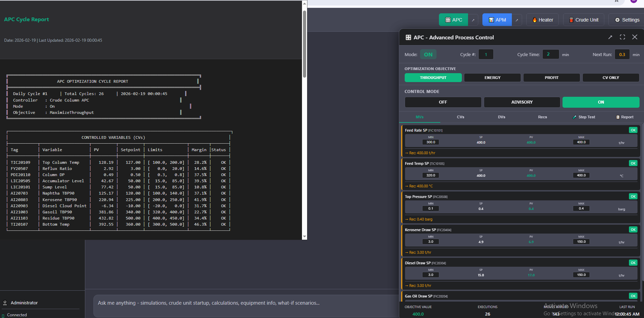This screenshot has width=644, height=318.
Task: Choose PROFIT optimization objective
Action: [x=552, y=78]
